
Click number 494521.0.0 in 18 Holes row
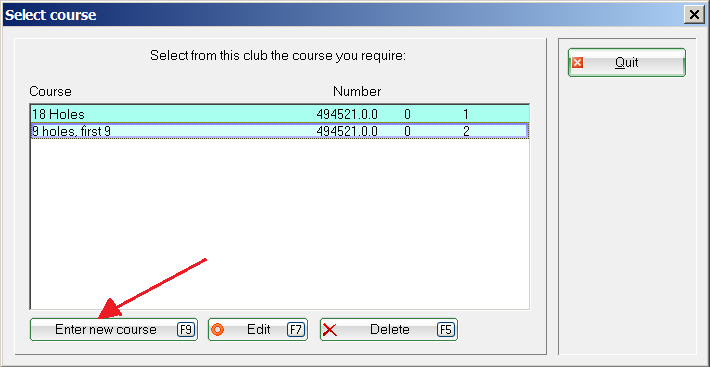coord(347,114)
